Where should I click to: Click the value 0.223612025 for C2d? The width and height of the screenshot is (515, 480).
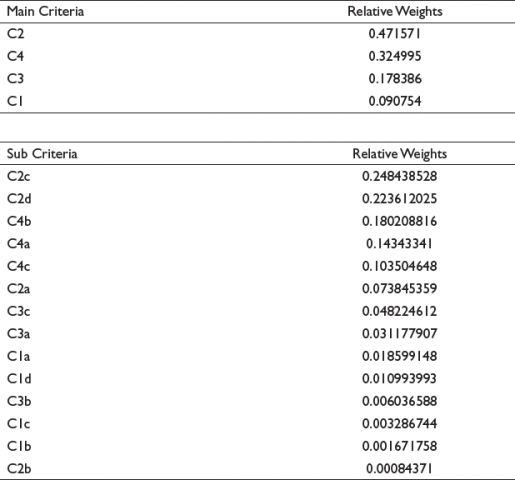pyautogui.click(x=399, y=199)
